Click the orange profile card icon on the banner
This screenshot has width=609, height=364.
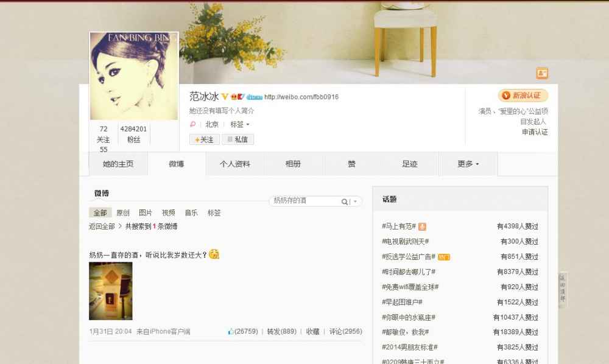click(x=542, y=73)
